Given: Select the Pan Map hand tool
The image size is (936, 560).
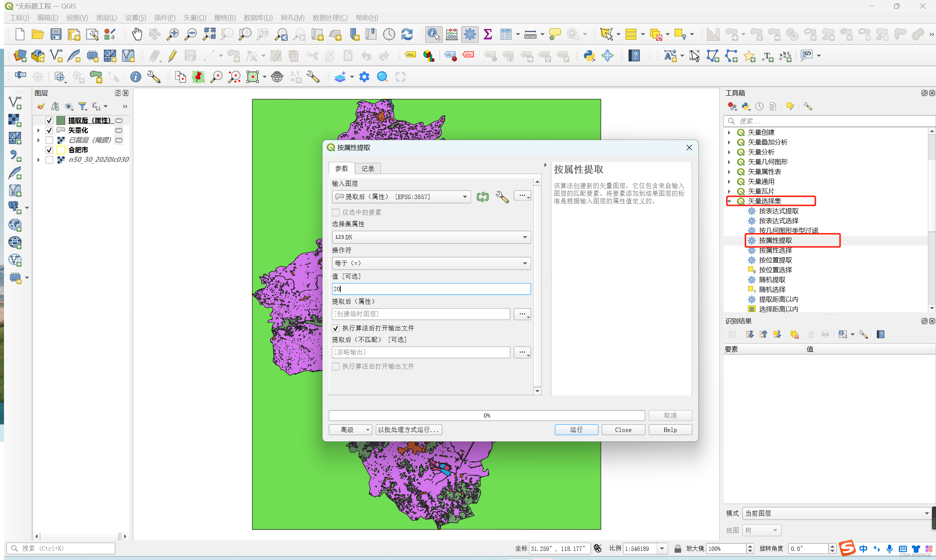Looking at the screenshot, I should click(x=137, y=34).
